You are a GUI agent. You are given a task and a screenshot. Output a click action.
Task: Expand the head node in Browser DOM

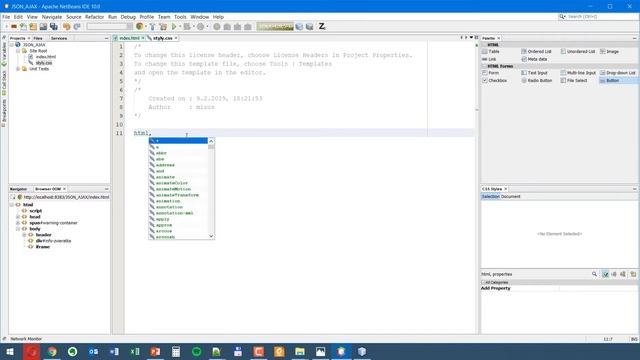click(x=18, y=217)
